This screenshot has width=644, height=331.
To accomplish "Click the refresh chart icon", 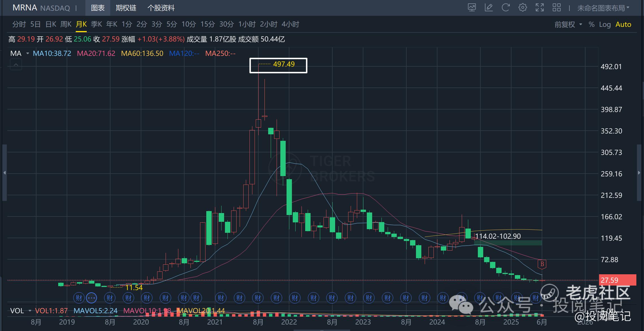I will coord(506,8).
